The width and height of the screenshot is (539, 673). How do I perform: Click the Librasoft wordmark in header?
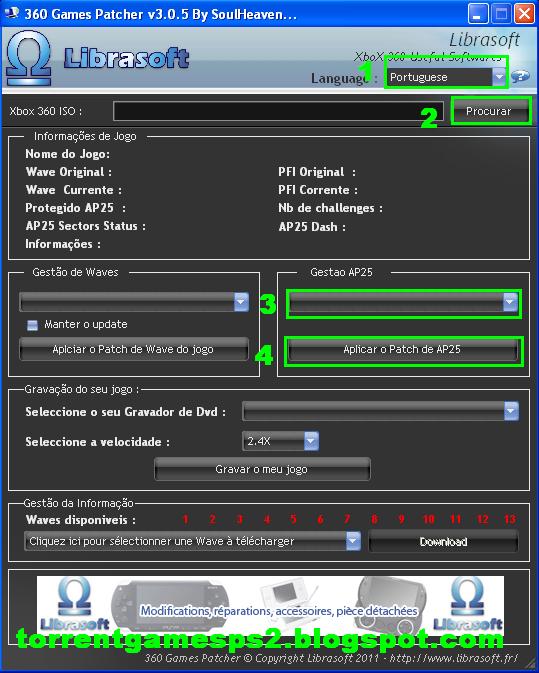click(x=127, y=58)
